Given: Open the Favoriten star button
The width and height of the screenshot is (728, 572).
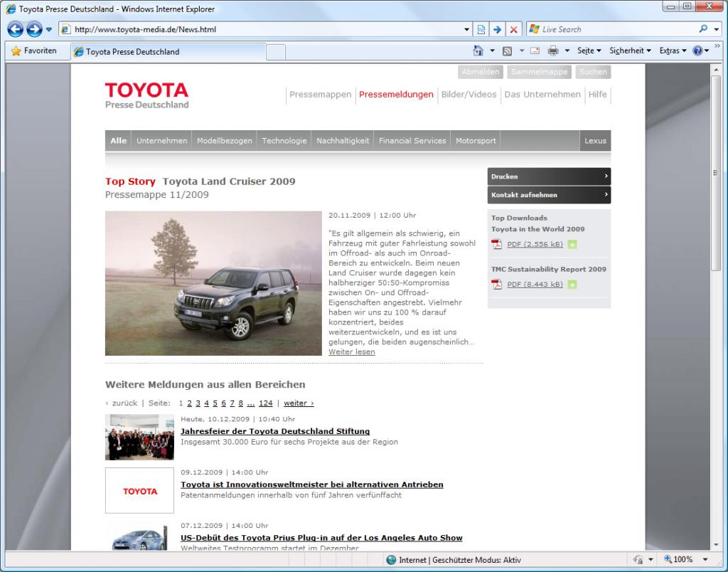Looking at the screenshot, I should coord(34,51).
